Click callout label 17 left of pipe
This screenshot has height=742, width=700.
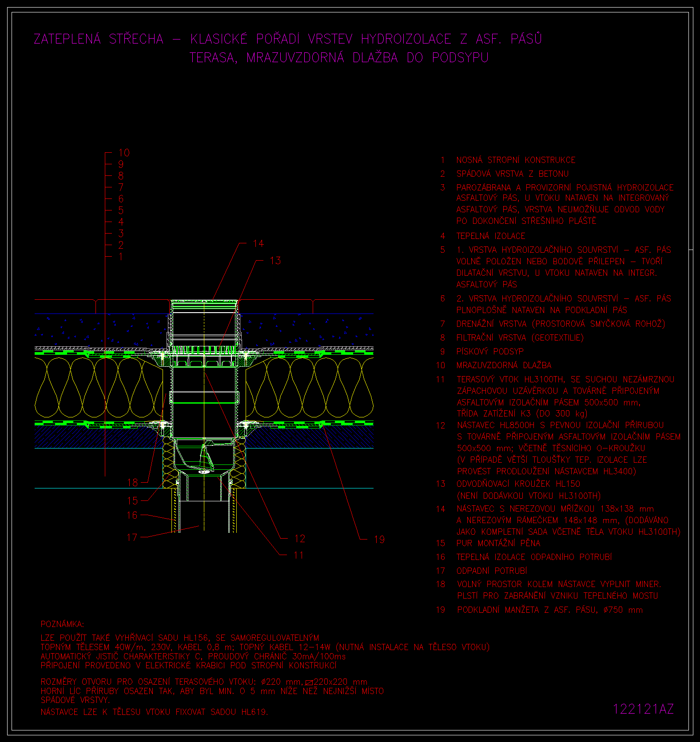tap(132, 537)
